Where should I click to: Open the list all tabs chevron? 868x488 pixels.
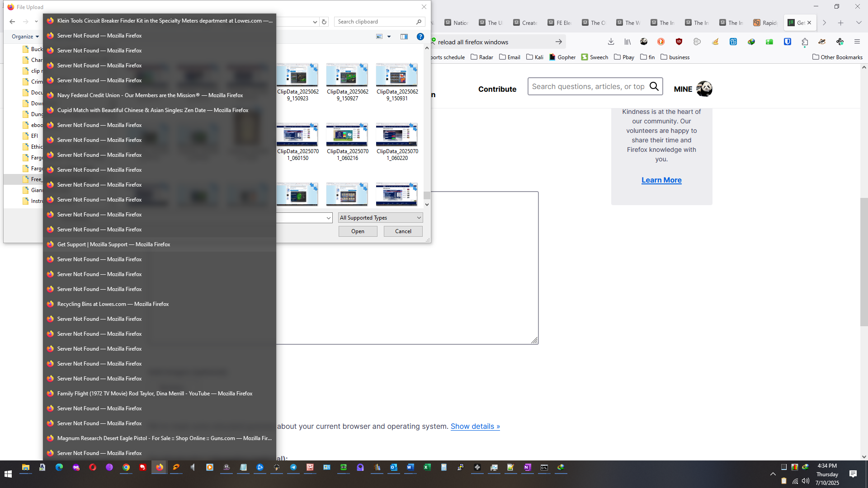(859, 23)
